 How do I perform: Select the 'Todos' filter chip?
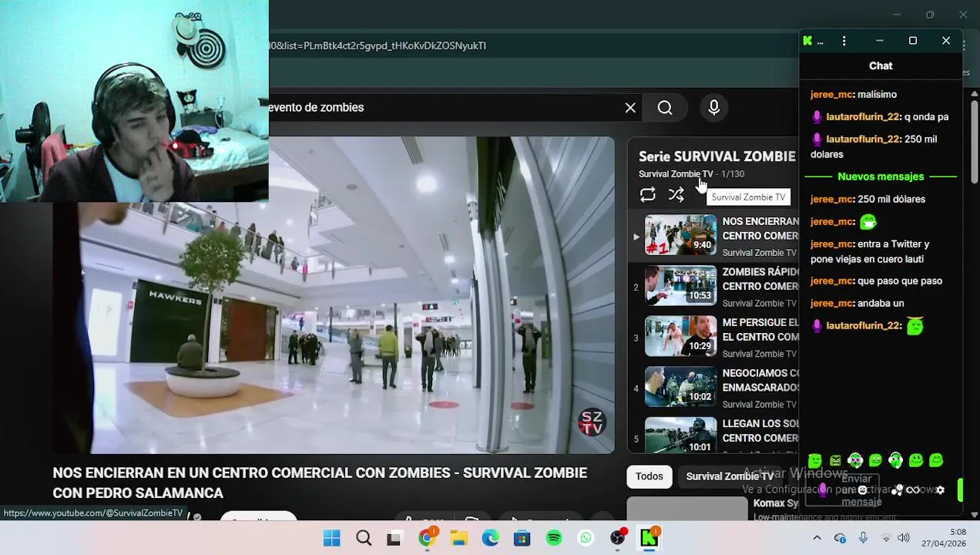point(649,476)
